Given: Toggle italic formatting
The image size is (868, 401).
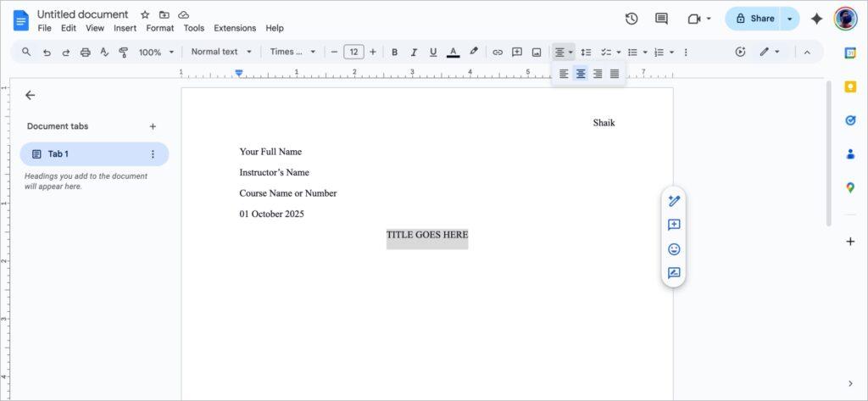Looking at the screenshot, I should 414,52.
